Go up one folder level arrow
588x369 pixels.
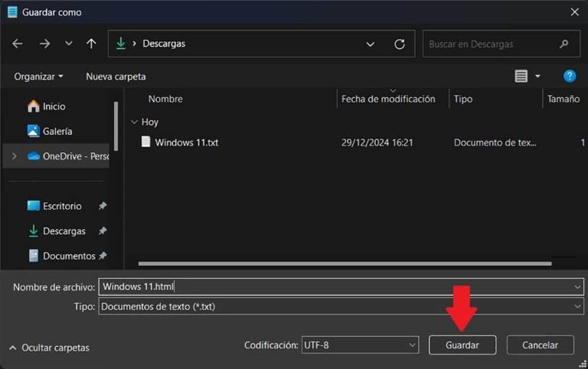coord(91,44)
